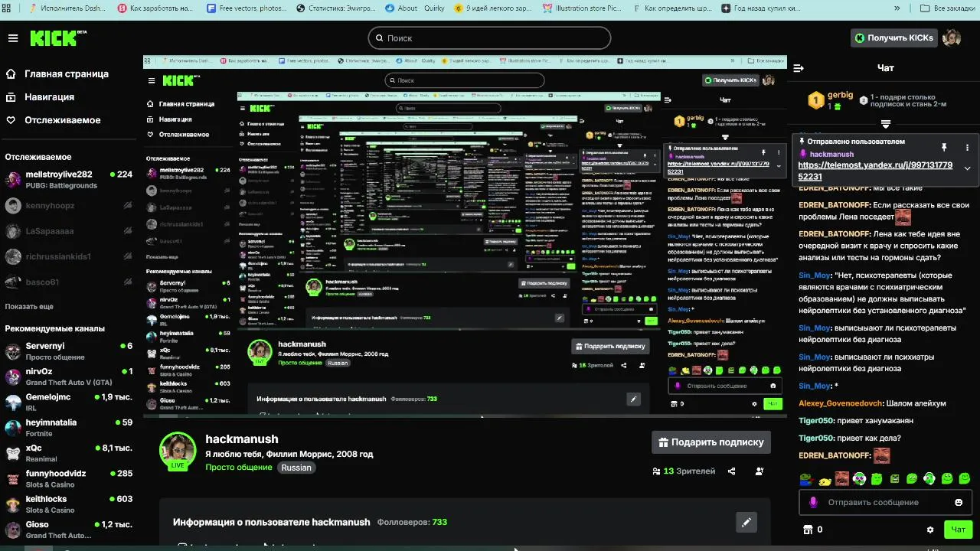Open the emoji picker smiley icon
The width and height of the screenshot is (980, 551).
[959, 503]
